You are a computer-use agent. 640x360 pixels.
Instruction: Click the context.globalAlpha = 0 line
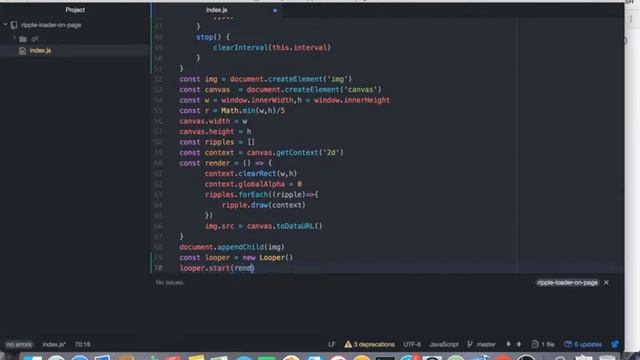point(253,184)
